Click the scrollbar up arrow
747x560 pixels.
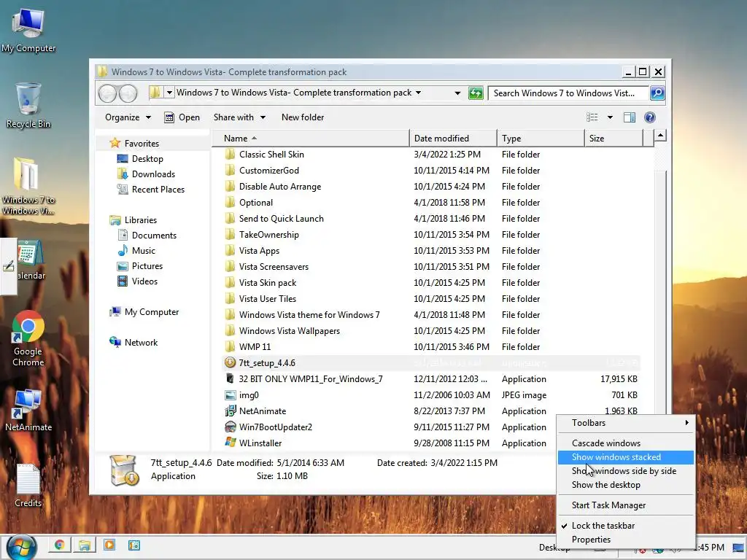coord(660,136)
